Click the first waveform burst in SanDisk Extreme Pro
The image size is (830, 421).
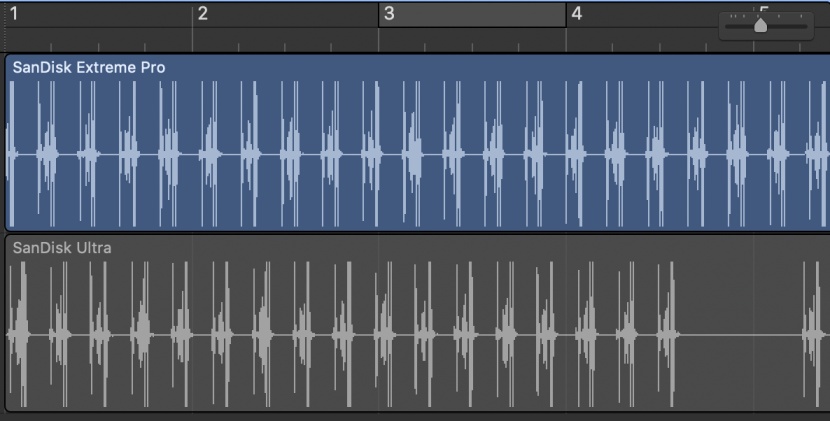(14, 155)
